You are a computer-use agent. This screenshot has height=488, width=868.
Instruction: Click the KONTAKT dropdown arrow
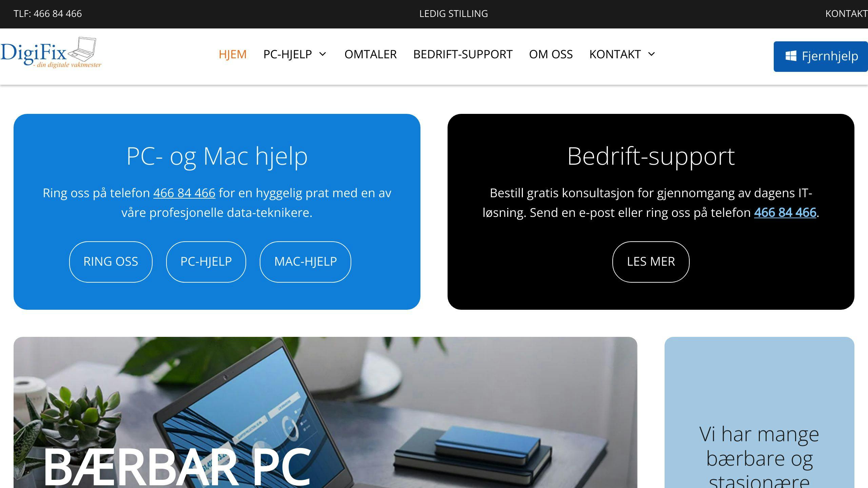[652, 54]
